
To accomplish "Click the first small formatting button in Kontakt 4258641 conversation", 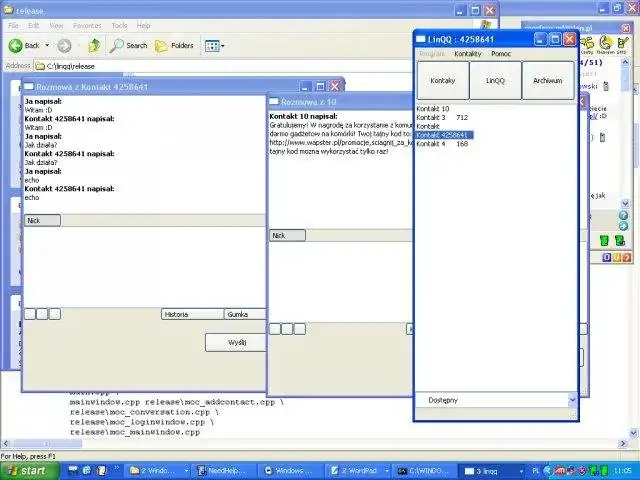I will 30,314.
